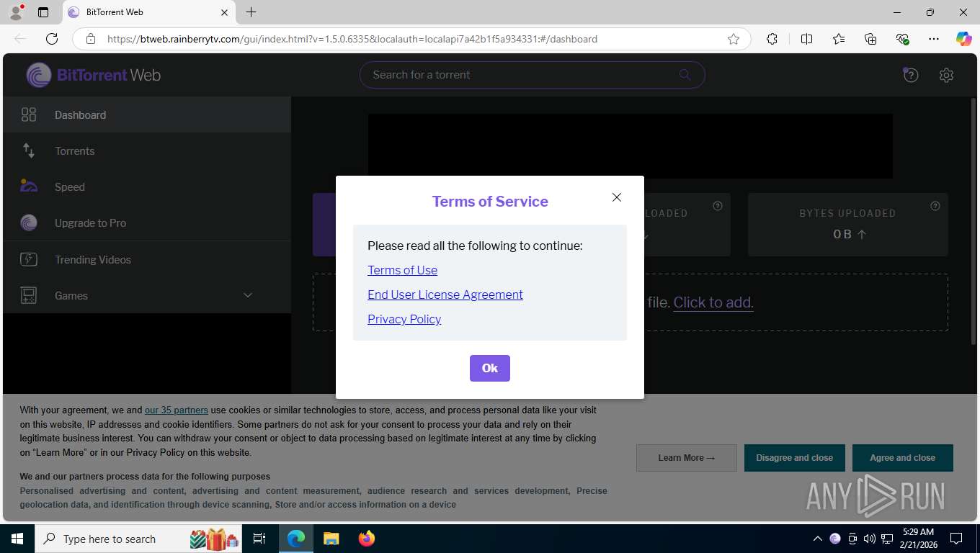The image size is (980, 553).
Task: Open the Collections icon
Action: pos(870,39)
